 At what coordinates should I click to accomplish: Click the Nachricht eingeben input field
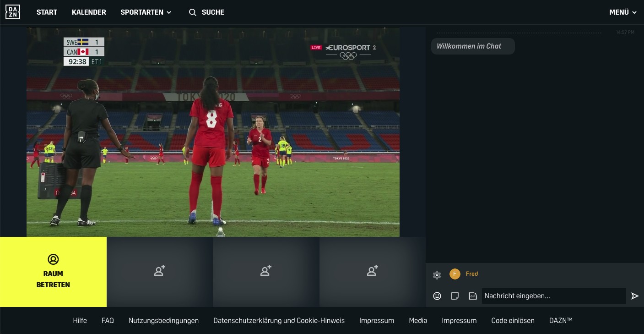point(554,296)
